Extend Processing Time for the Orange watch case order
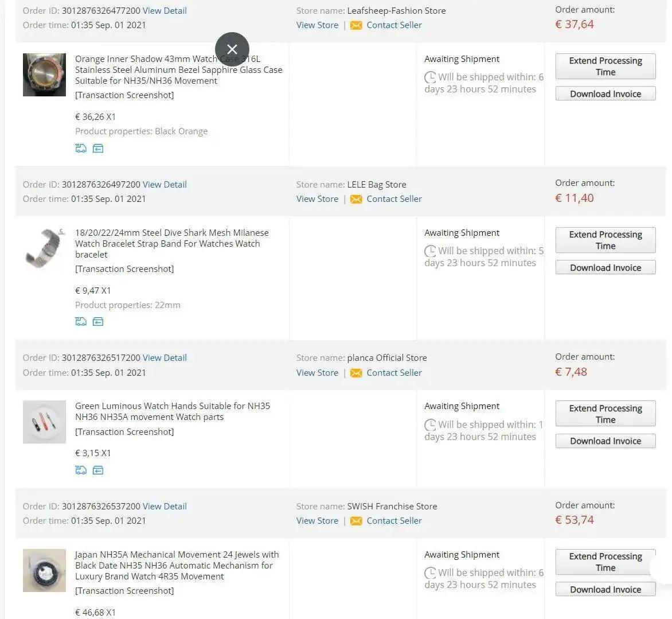The height and width of the screenshot is (619, 672). pyautogui.click(x=605, y=67)
